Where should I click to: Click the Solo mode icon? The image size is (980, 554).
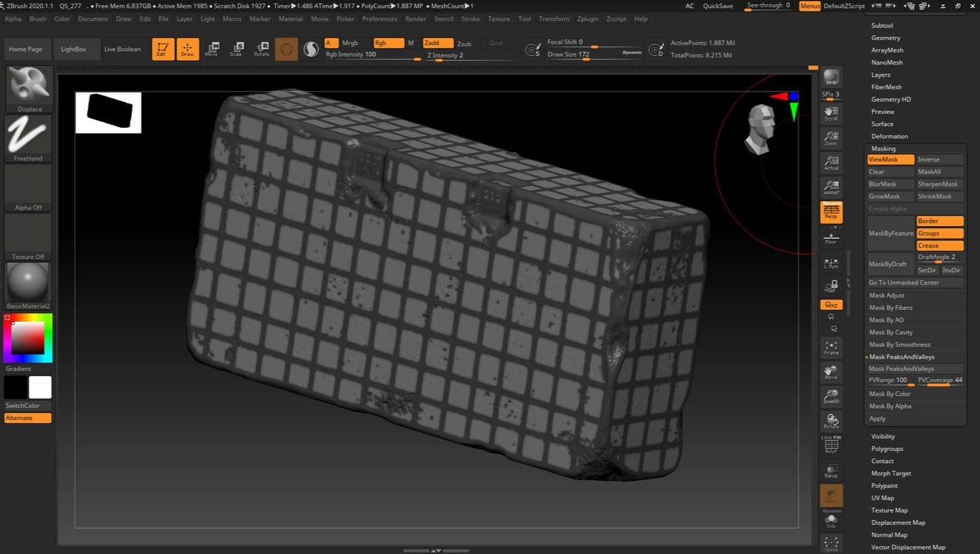(831, 520)
